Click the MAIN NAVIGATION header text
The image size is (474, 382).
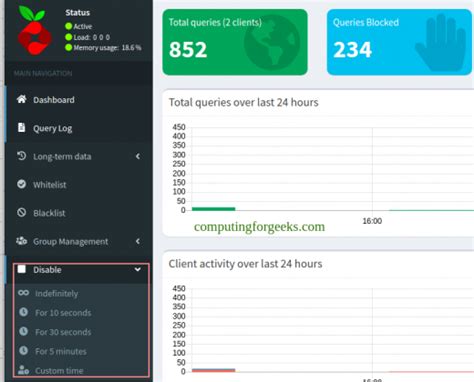43,73
